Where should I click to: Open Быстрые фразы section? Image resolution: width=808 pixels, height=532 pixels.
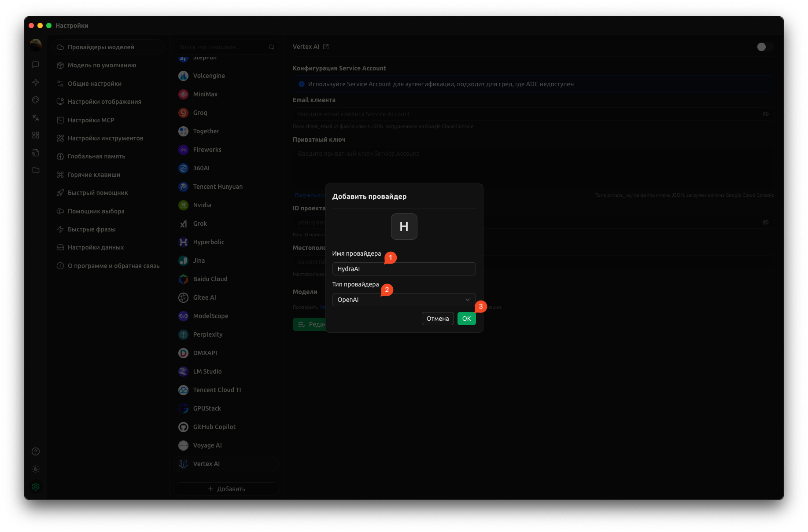click(108, 229)
